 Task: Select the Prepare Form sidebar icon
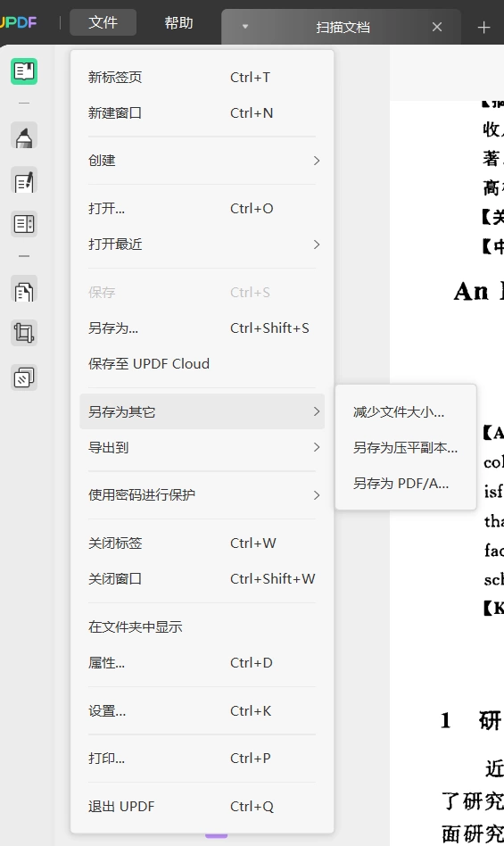pos(24,224)
